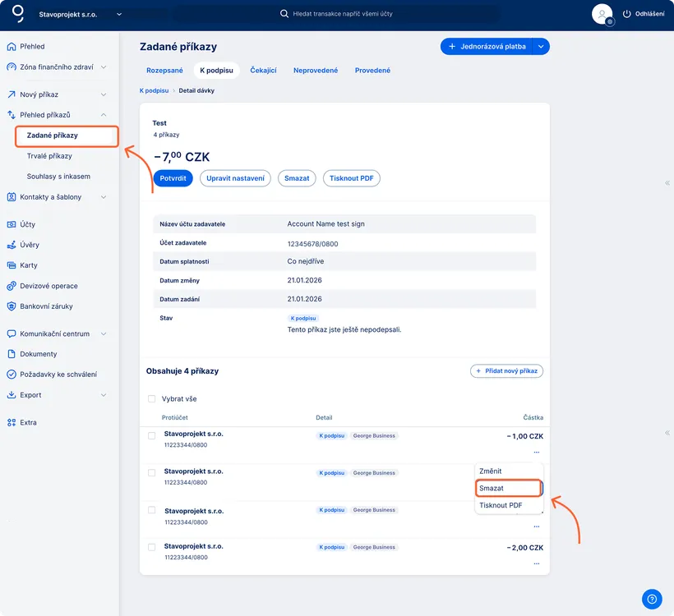Click the Karty card icon
This screenshot has width=674, height=616.
(x=12, y=265)
